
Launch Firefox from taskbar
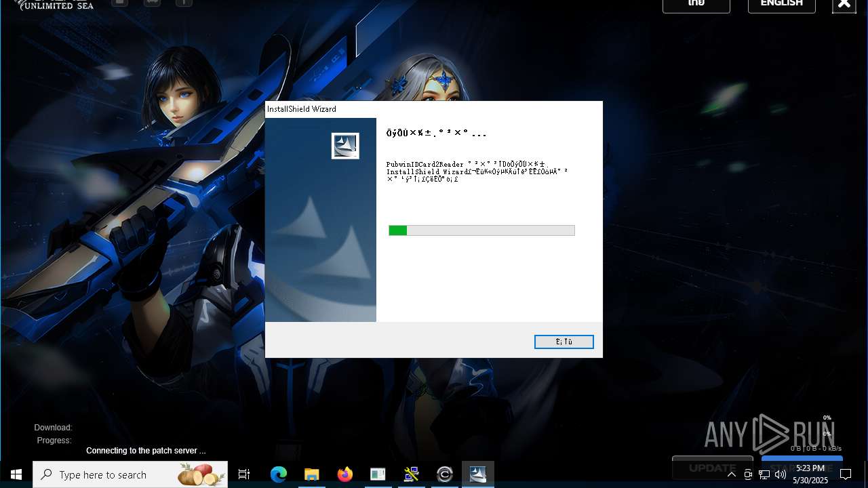(x=345, y=474)
